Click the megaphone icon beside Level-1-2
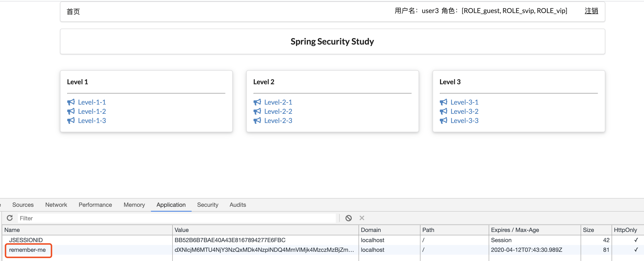The height and width of the screenshot is (261, 644). tap(71, 111)
